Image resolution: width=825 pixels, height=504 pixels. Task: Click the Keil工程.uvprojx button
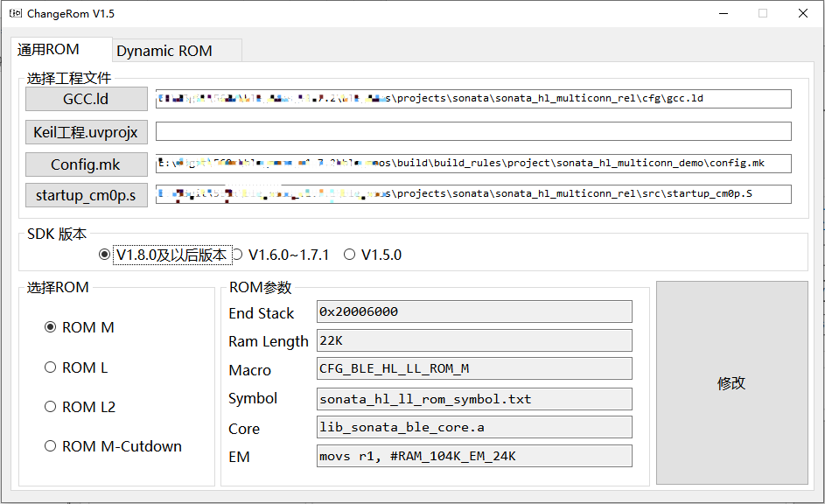click(87, 132)
